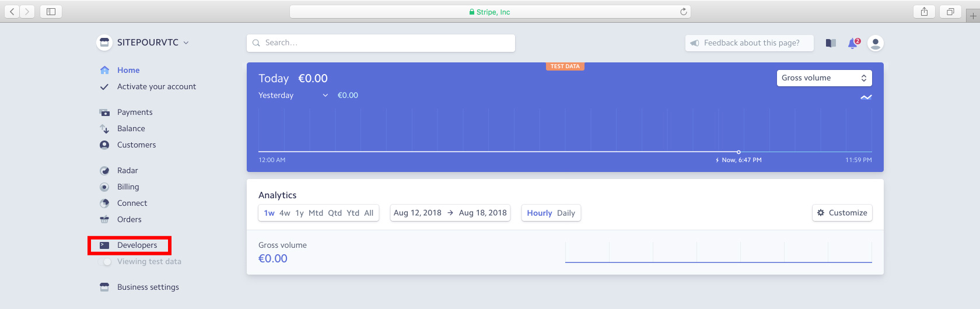Open notifications bell with badge
The width and height of the screenshot is (980, 309).
click(x=853, y=43)
